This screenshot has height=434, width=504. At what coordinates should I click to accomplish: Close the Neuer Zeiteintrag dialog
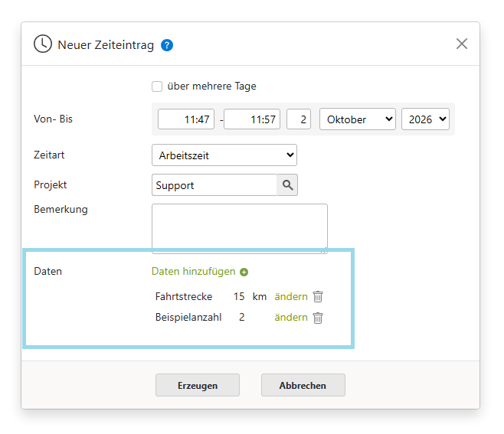(462, 44)
